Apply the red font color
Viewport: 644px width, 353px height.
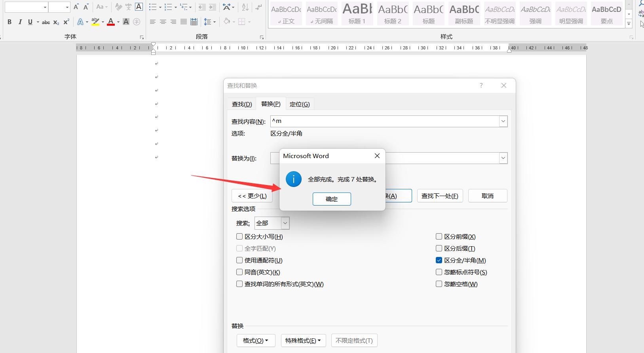[x=111, y=22]
